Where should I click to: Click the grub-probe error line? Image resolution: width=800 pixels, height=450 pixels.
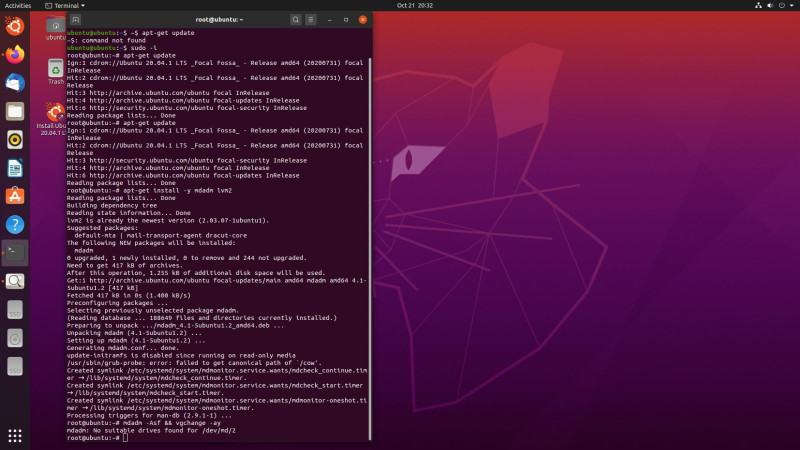click(194, 363)
